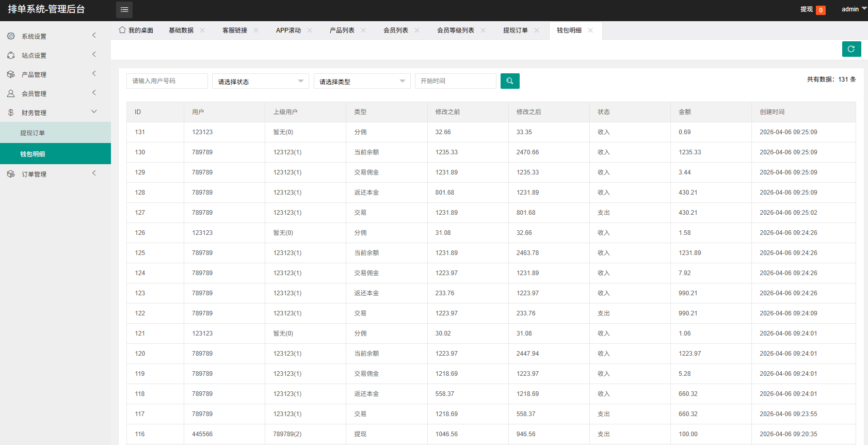Switch to the 会员列表 tab
The width and height of the screenshot is (868, 445).
click(x=395, y=30)
